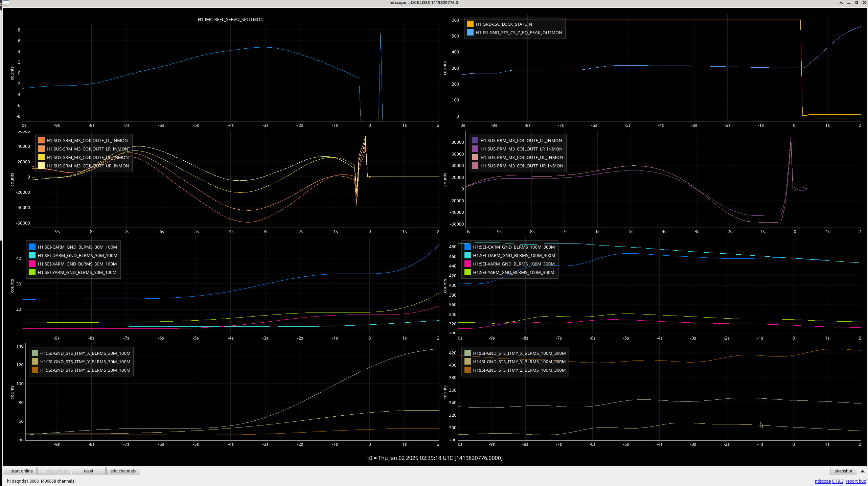Image resolution: width=868 pixels, height=486 pixels.
Task: Click the SUS-SRM_M3_COILOUTF_LR_INMON swatch
Action: pyautogui.click(x=41, y=149)
